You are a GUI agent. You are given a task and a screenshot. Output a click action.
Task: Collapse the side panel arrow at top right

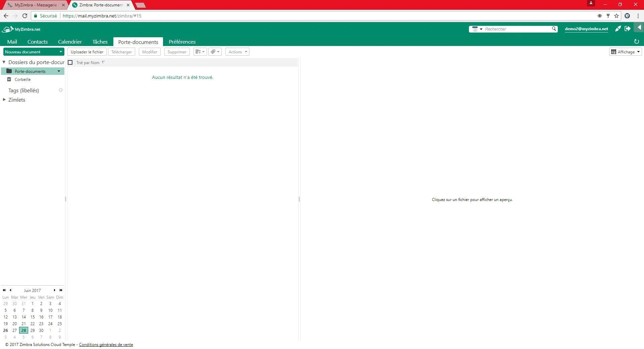(x=639, y=28)
